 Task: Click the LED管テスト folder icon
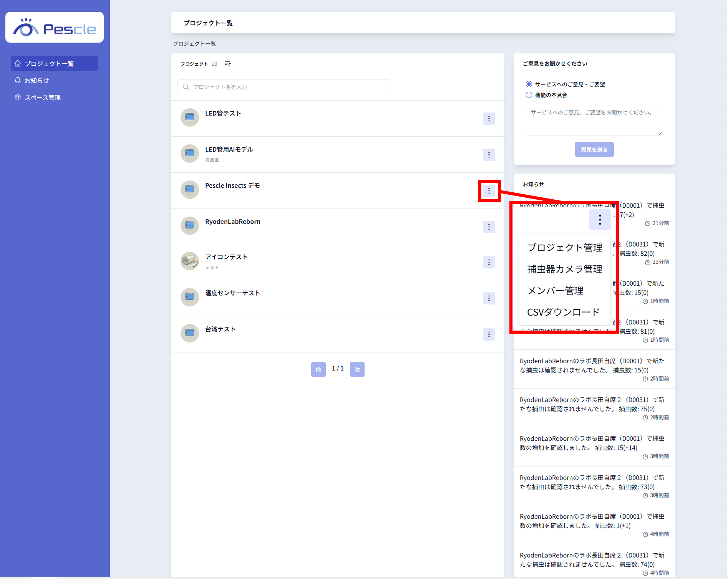190,117
